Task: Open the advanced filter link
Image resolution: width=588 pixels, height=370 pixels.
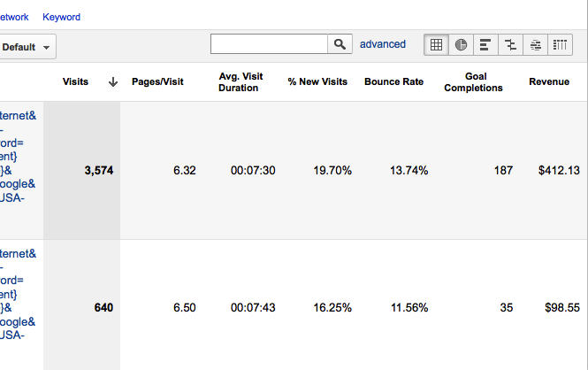Action: pos(383,44)
